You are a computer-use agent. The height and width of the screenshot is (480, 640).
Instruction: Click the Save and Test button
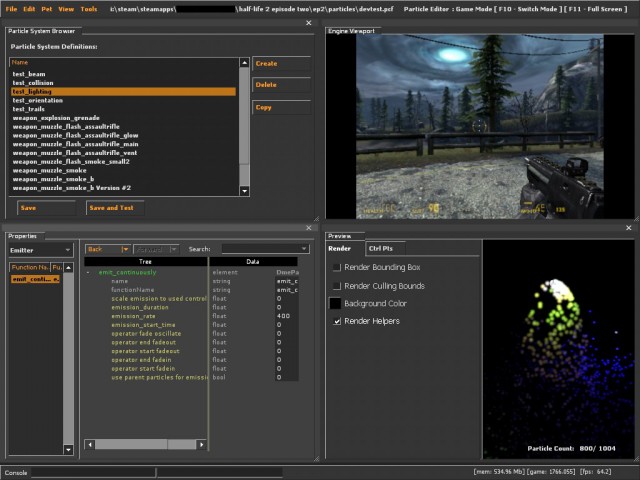pos(111,208)
